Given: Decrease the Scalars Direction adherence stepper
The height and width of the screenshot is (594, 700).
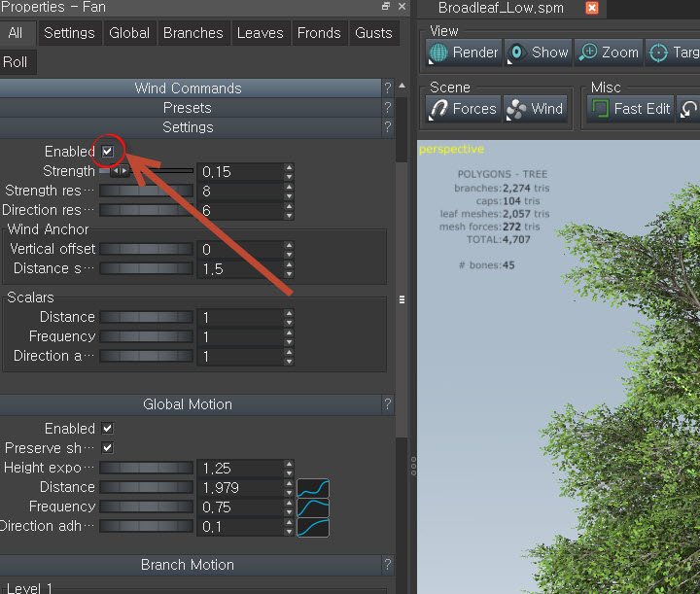Looking at the screenshot, I should coord(290,362).
